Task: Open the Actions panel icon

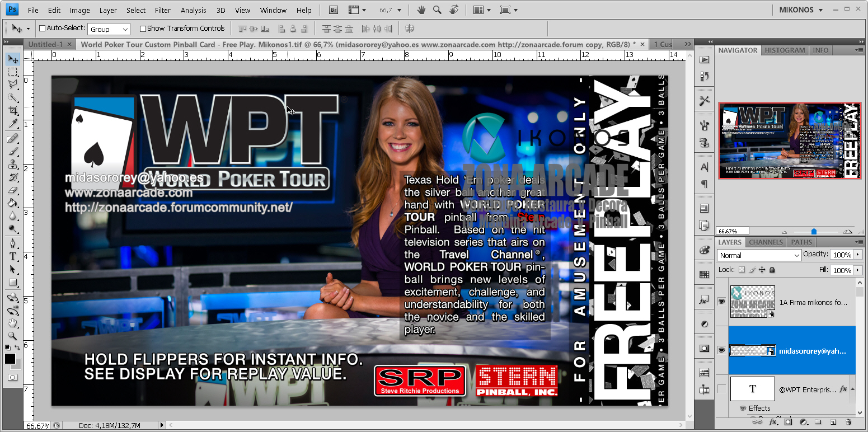Action: tap(705, 60)
